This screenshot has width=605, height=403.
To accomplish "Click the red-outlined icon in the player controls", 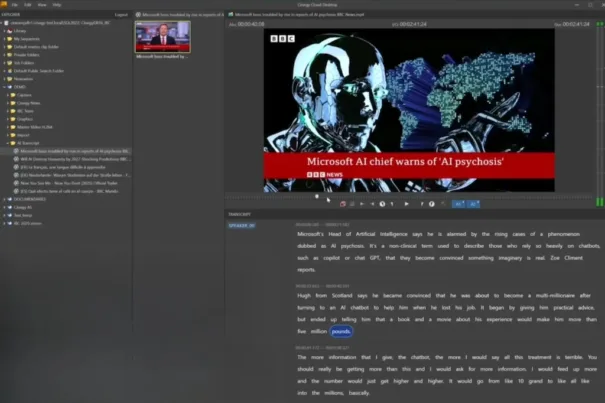I will click(x=343, y=204).
